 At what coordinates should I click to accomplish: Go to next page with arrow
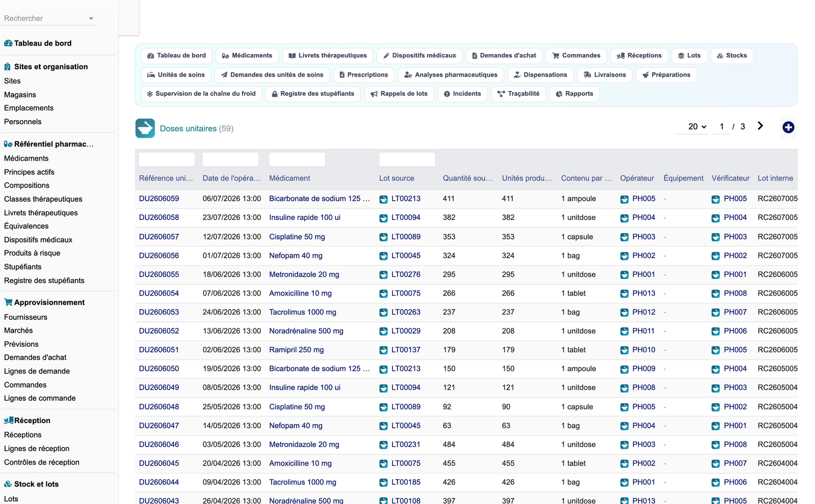(x=760, y=126)
